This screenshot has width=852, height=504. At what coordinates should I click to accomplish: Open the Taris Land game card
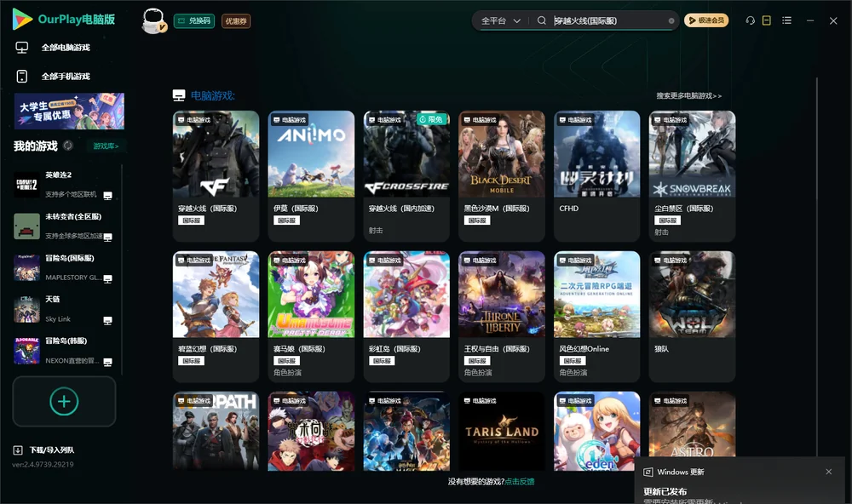tap(502, 432)
